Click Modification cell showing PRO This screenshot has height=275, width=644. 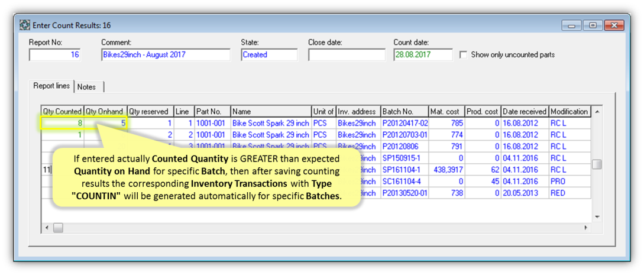(x=569, y=181)
